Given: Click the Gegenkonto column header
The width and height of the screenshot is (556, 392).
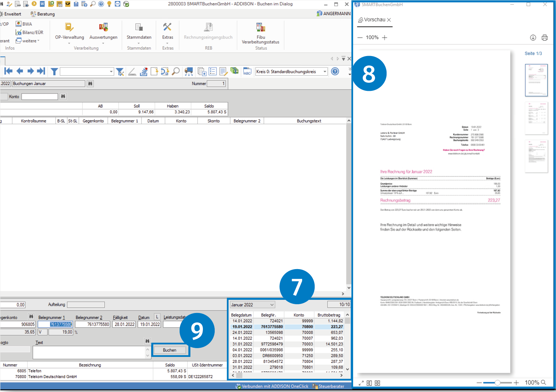Looking at the screenshot, I should pos(93,121).
